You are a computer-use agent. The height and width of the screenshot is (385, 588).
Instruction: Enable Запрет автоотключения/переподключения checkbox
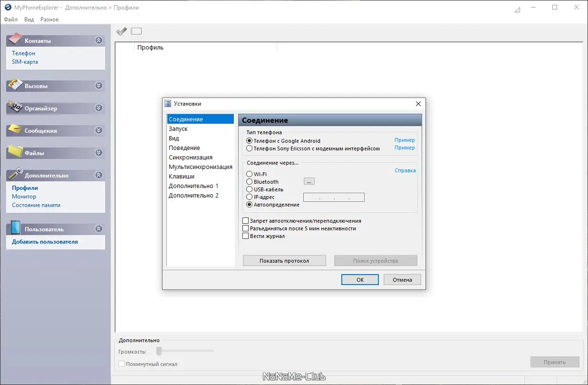(x=246, y=221)
